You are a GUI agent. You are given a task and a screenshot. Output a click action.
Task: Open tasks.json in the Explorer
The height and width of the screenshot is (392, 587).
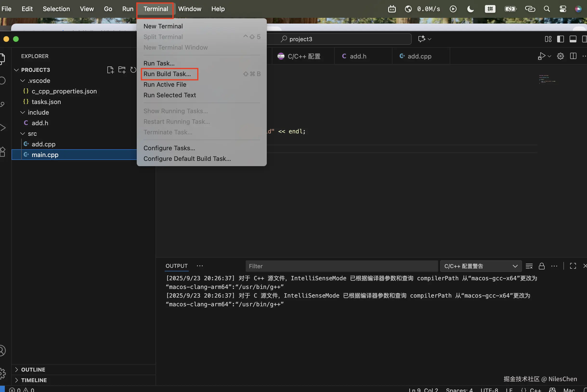[46, 102]
